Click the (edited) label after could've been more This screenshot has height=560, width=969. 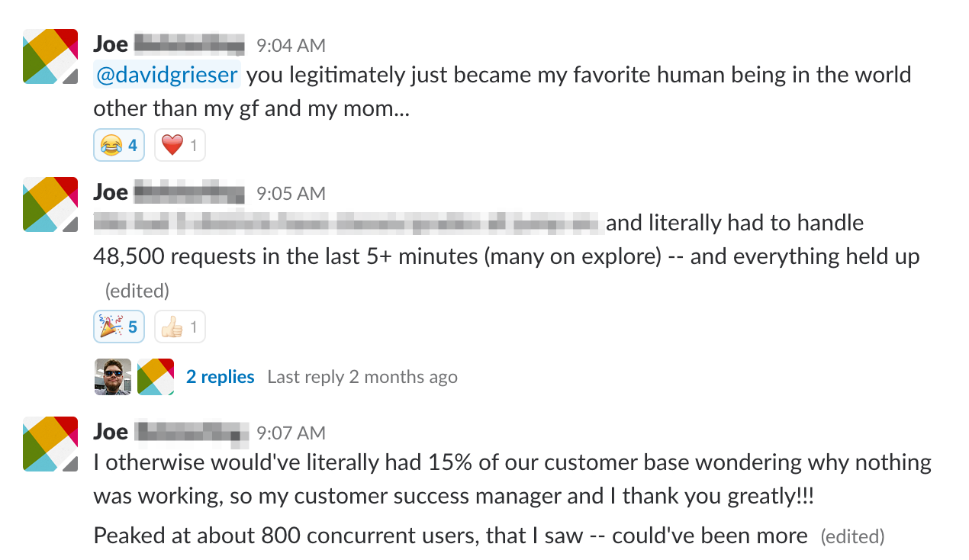click(852, 536)
